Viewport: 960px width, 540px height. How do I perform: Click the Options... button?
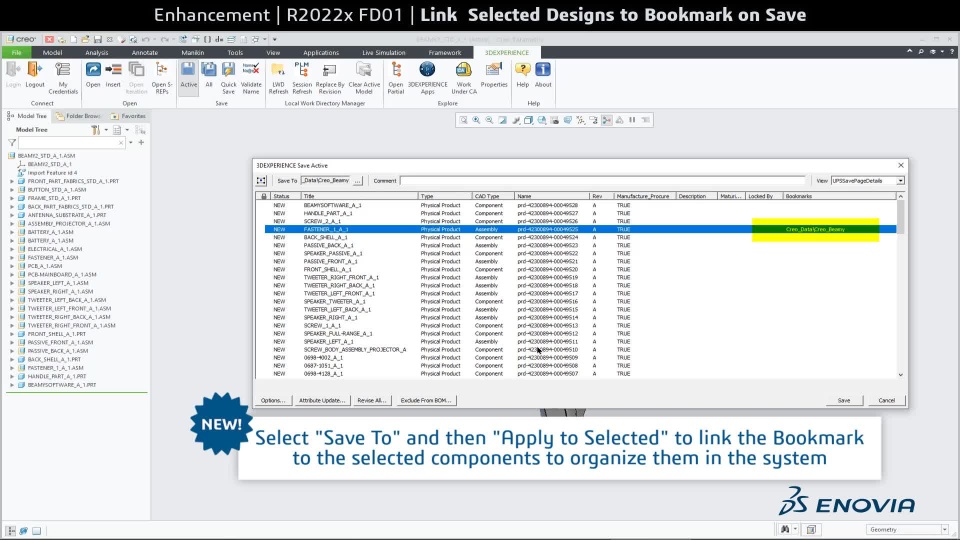[x=272, y=400]
